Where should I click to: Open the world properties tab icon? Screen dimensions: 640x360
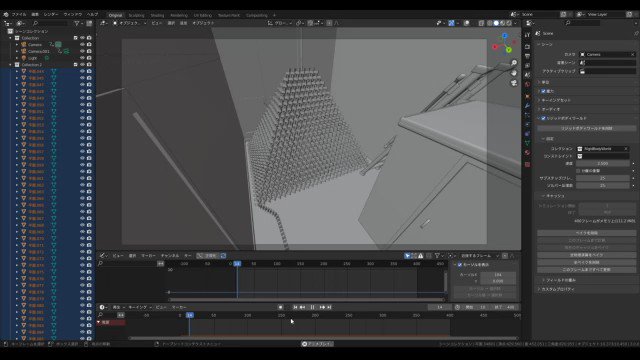(x=527, y=84)
